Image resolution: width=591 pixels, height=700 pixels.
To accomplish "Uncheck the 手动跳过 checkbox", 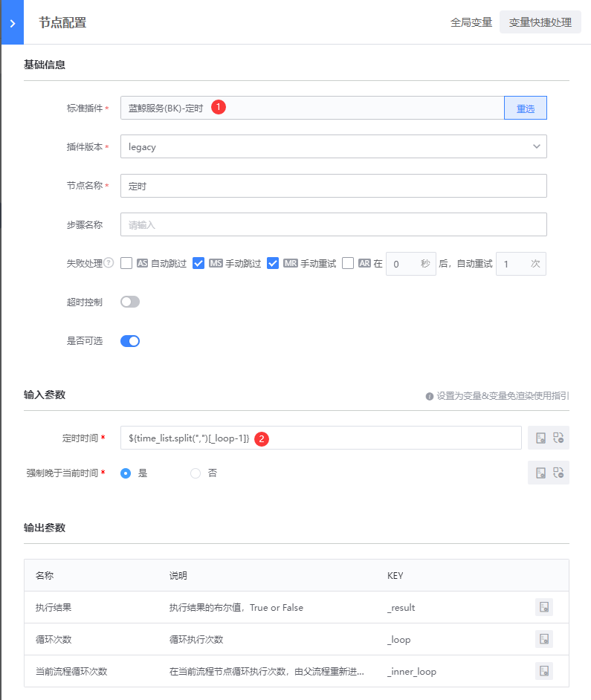I will pos(198,263).
